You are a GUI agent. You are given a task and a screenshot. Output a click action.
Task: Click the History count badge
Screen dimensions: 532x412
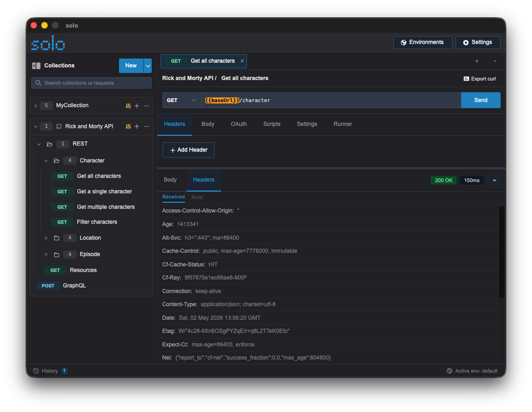(x=65, y=371)
